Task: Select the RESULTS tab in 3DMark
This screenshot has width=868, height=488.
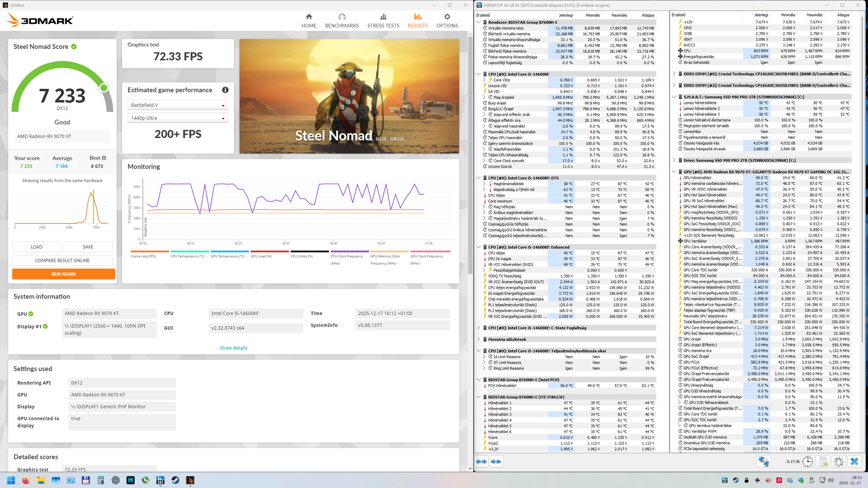Action: (418, 21)
